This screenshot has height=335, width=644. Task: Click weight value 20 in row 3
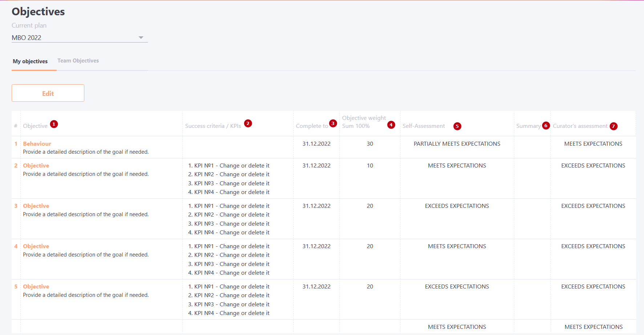point(370,206)
